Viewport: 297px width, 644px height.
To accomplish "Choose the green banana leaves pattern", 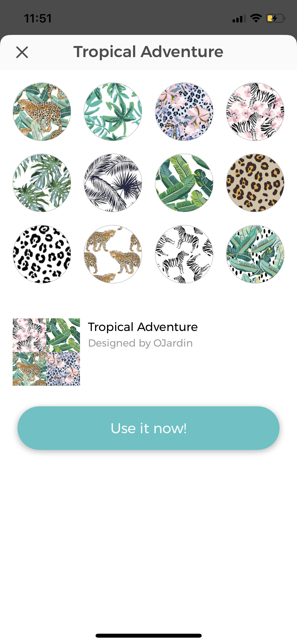I will point(184,183).
